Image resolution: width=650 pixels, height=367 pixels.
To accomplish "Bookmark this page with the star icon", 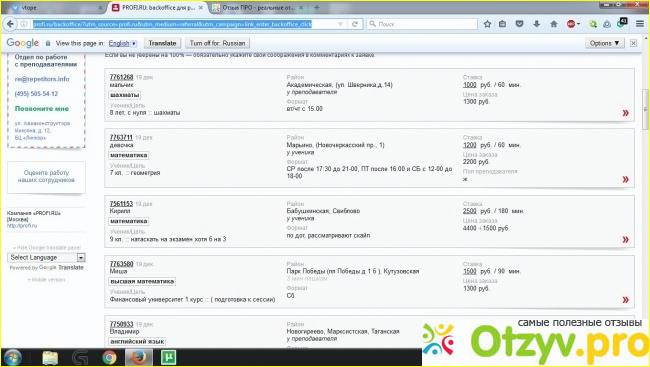I will pyautogui.click(x=488, y=24).
